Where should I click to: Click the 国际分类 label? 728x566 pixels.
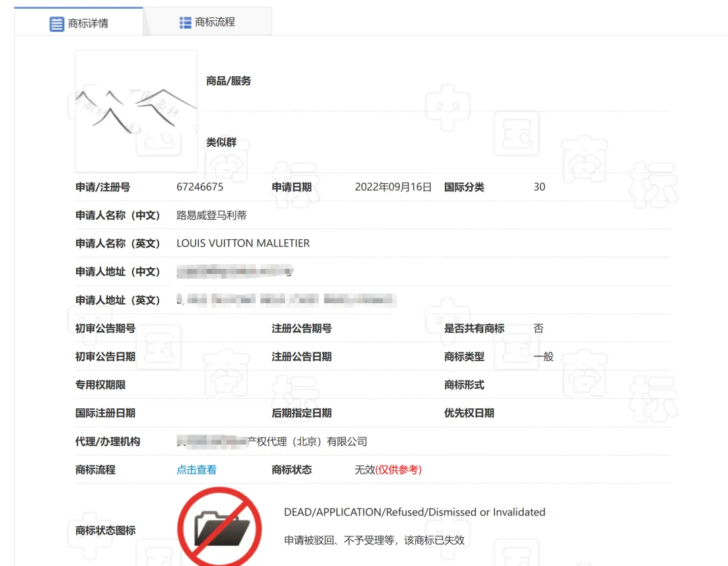[x=464, y=187]
